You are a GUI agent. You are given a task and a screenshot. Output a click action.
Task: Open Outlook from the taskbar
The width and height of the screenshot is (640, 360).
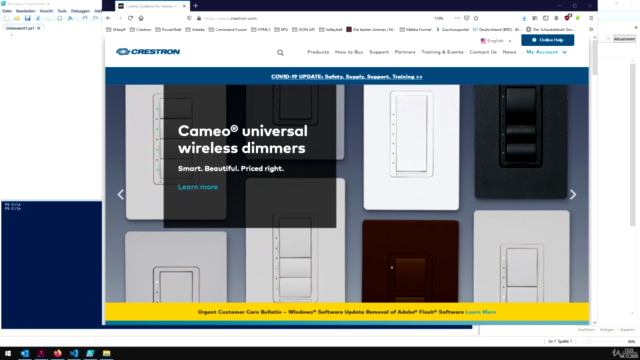pyautogui.click(x=25, y=353)
